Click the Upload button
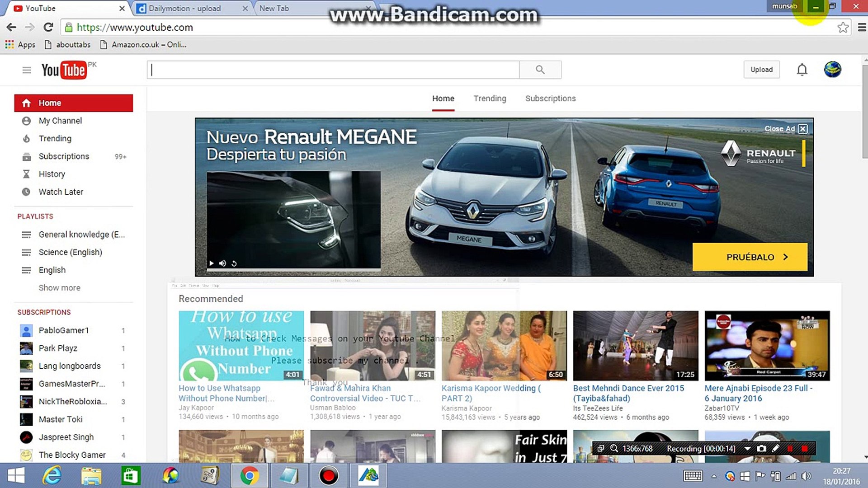The width and height of the screenshot is (868, 488). [x=761, y=70]
